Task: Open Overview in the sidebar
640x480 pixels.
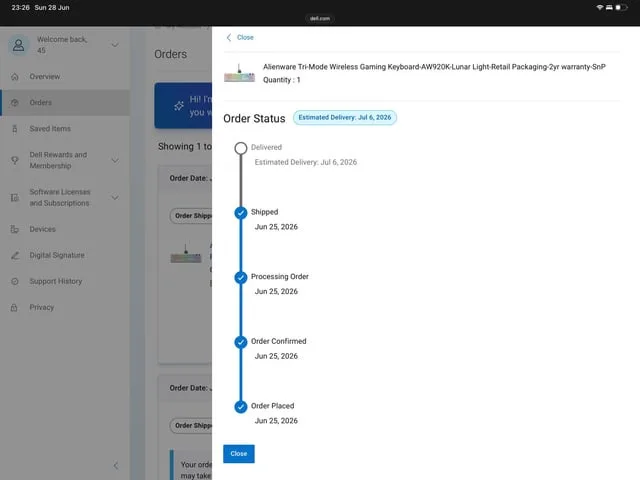Action: pos(44,77)
